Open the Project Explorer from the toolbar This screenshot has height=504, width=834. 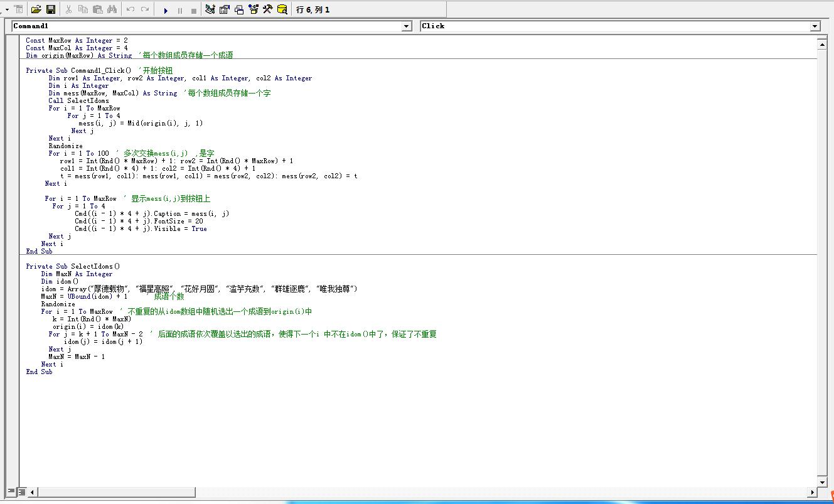point(210,9)
